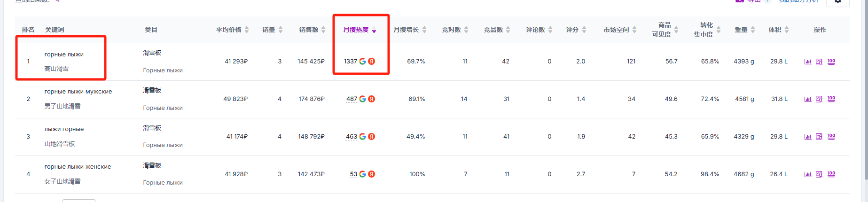The height and width of the screenshot is (202, 868).
Task: Sort by 市场空间 column header
Action: click(x=620, y=30)
